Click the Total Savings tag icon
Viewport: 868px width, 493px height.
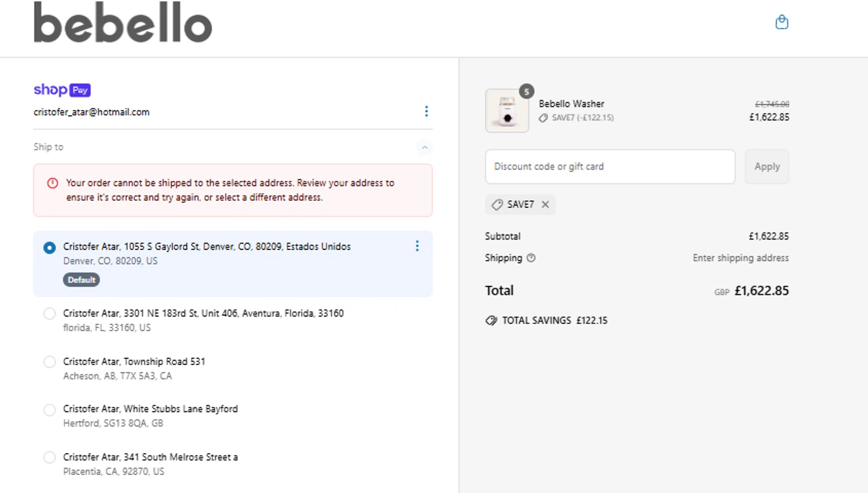click(491, 321)
